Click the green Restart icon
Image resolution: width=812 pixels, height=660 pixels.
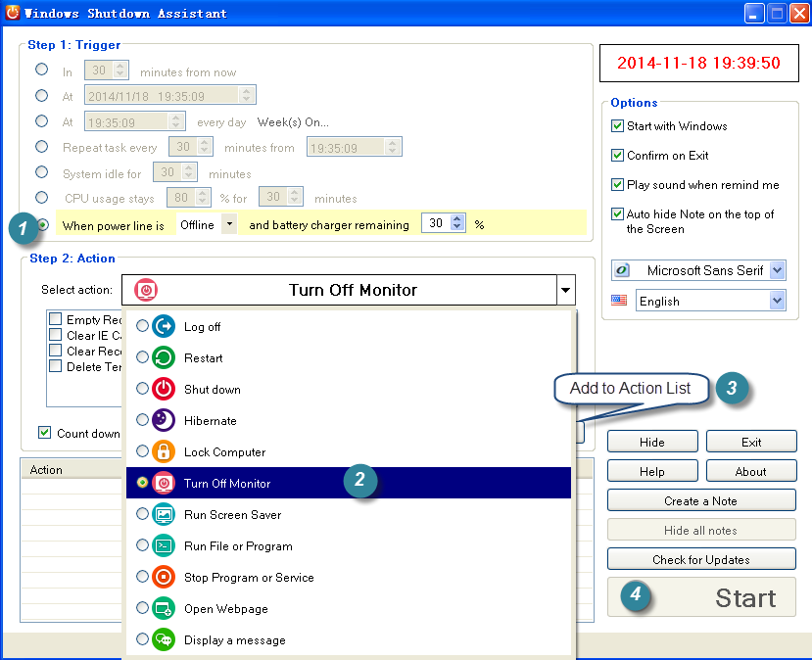(x=165, y=358)
